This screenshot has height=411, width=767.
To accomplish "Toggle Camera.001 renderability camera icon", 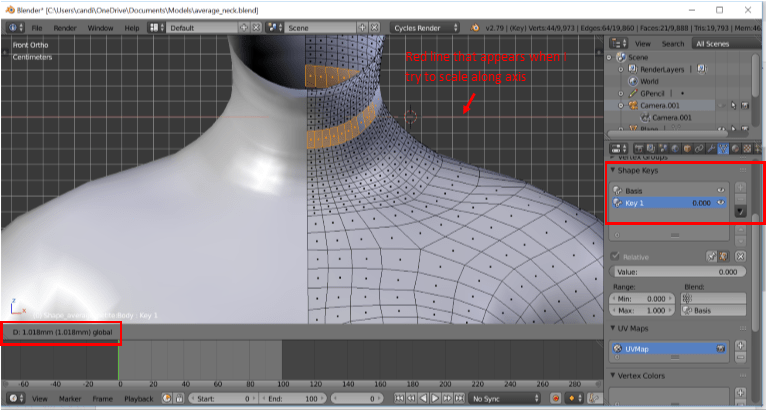I will click(x=745, y=105).
